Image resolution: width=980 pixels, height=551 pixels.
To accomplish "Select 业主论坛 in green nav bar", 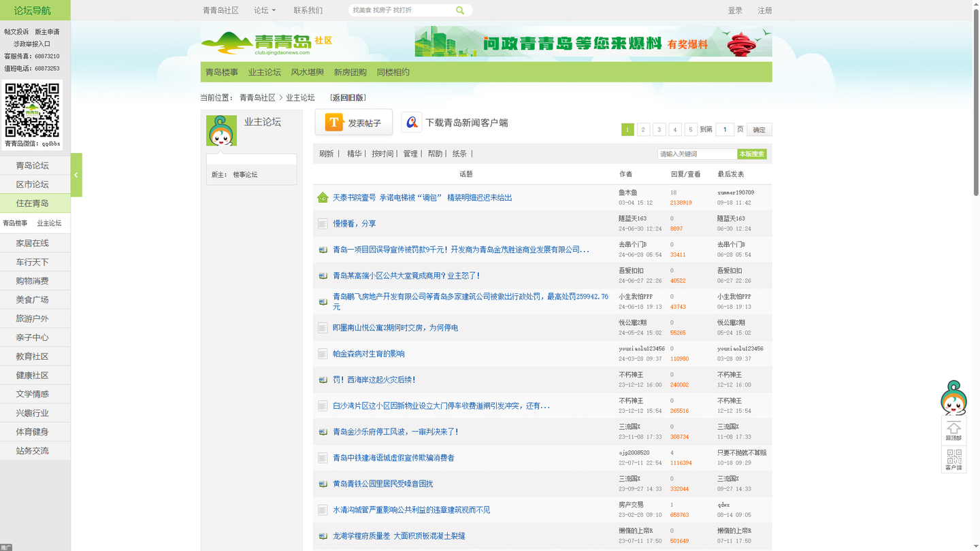I will (265, 72).
